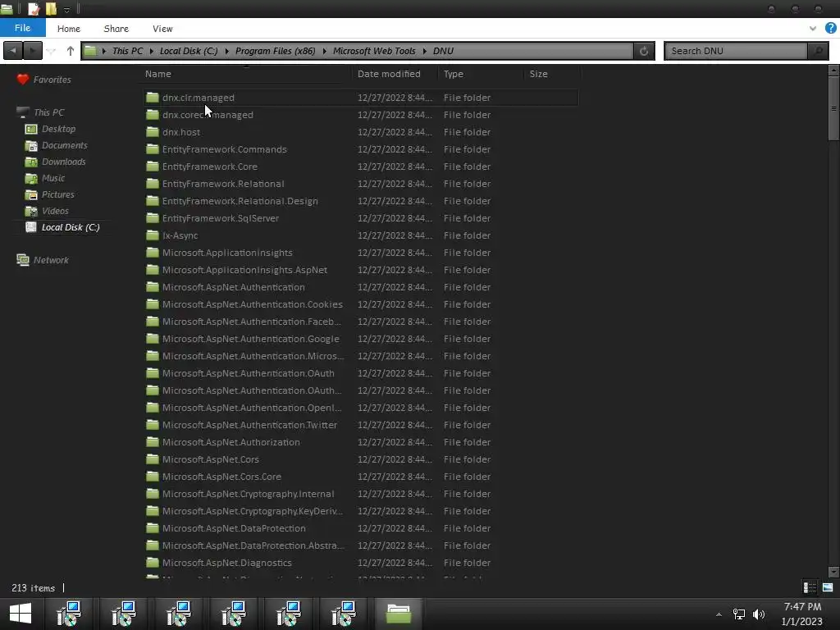Select the folder icon of Ix-Async
The height and width of the screenshot is (630, 840).
tap(153, 235)
